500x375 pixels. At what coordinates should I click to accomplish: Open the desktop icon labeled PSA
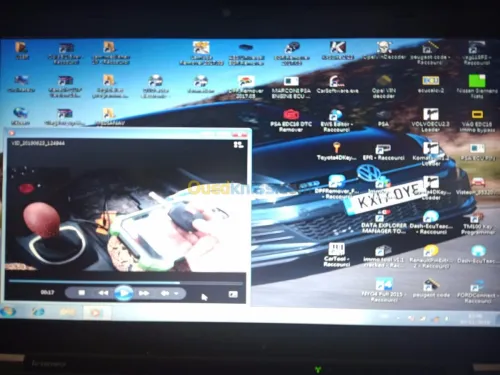pyautogui.click(x=383, y=118)
